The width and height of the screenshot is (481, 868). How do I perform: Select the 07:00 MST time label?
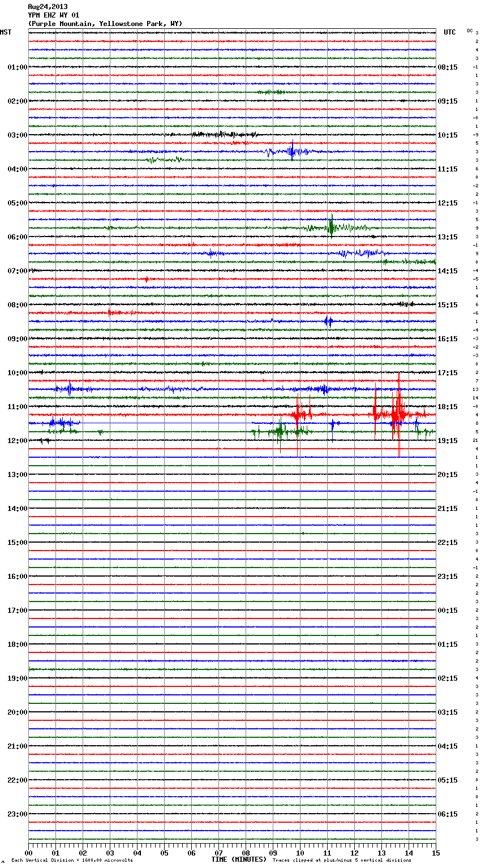(18, 271)
